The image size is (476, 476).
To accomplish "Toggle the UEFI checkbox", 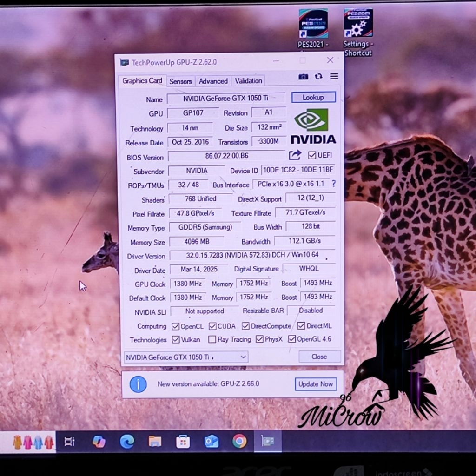I will [312, 155].
